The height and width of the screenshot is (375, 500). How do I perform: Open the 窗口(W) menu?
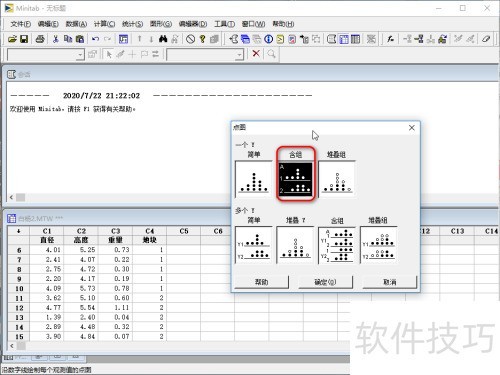tap(253, 24)
